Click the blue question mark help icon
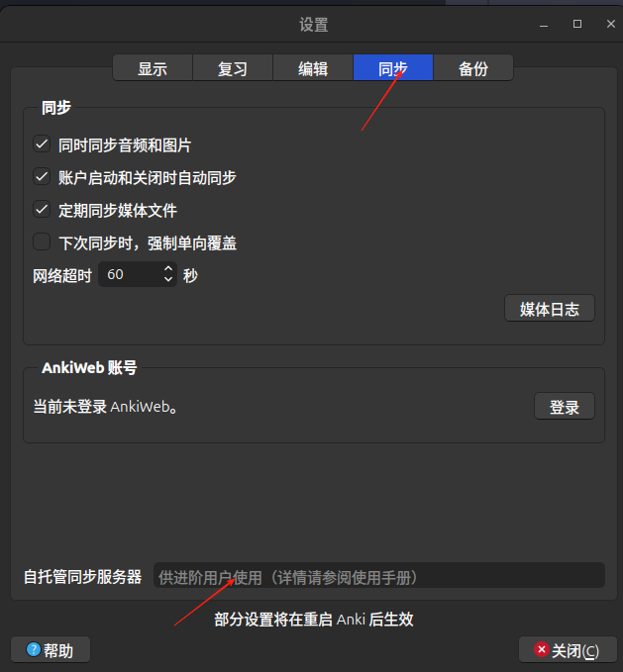Viewport: 623px width, 672px height. point(34,649)
